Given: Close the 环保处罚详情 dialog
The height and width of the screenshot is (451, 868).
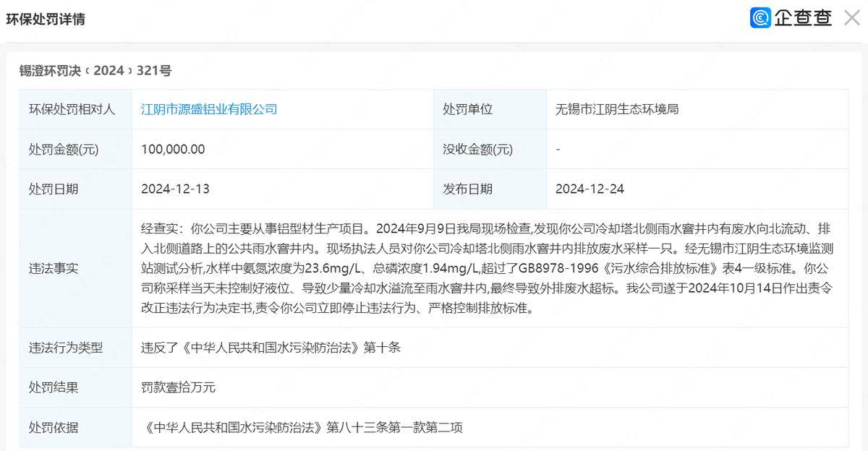Looking at the screenshot, I should click(x=851, y=18).
